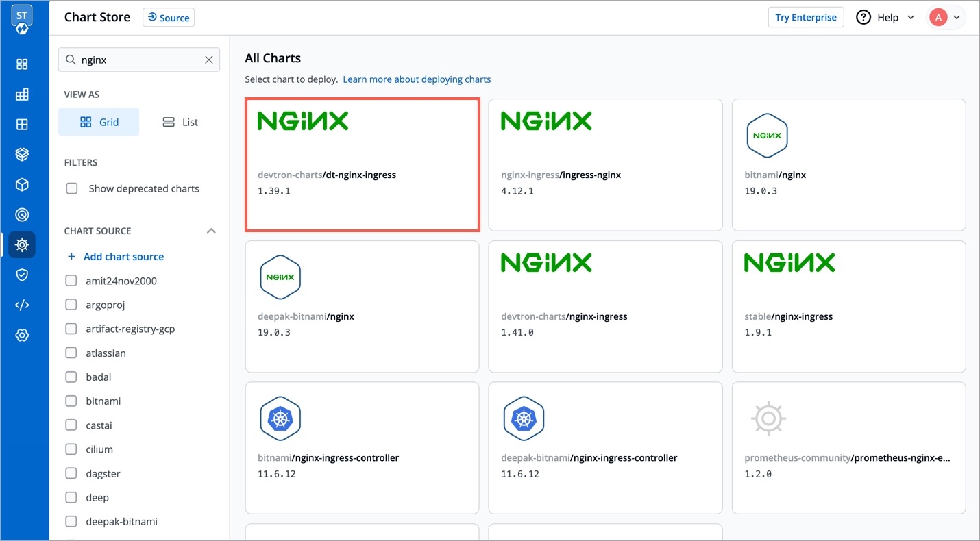Screen dimensions: 980x541
Task: Click the Devtron ST logo icon
Action: click(x=22, y=18)
